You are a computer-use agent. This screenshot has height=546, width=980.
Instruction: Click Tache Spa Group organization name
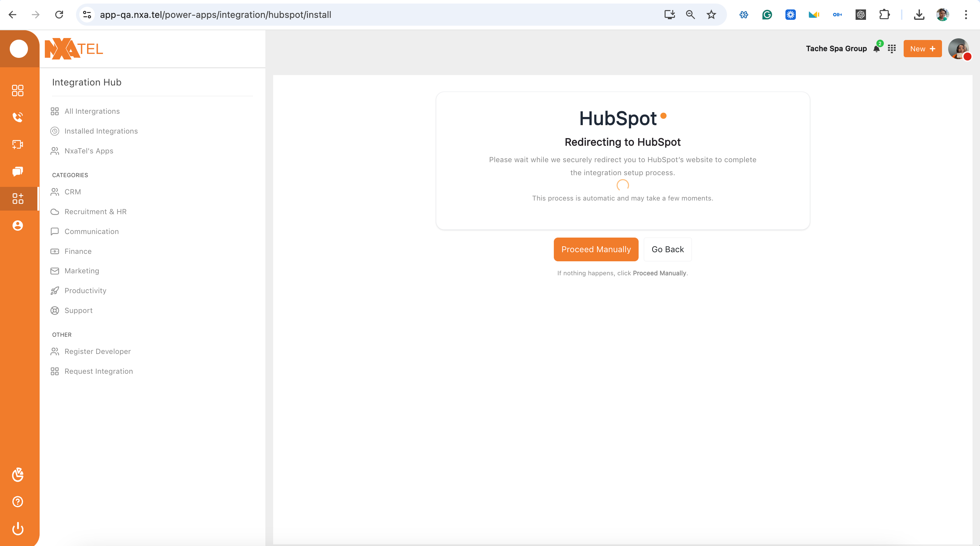coord(836,49)
